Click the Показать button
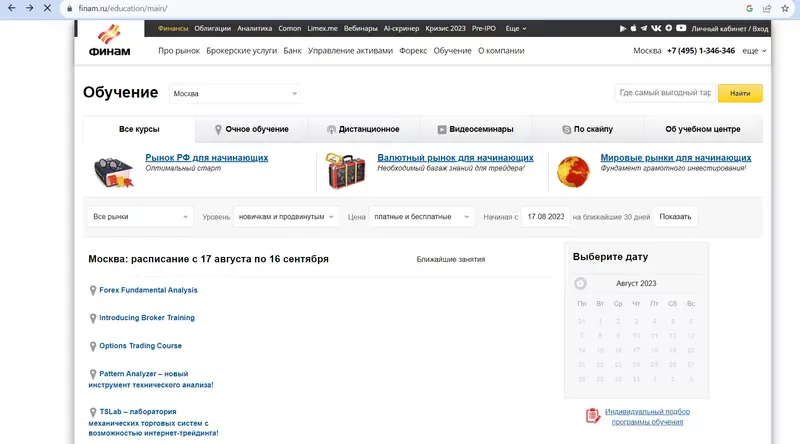The height and width of the screenshot is (444, 800). coord(675,217)
